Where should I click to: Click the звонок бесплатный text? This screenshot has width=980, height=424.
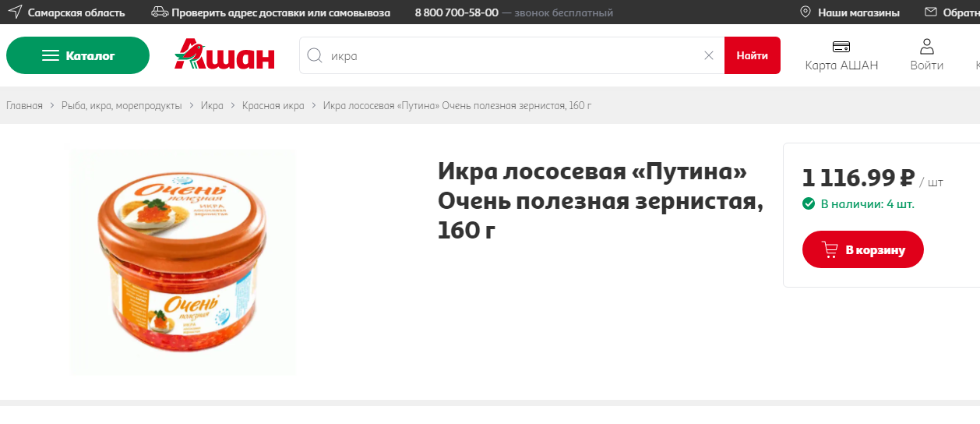click(563, 12)
